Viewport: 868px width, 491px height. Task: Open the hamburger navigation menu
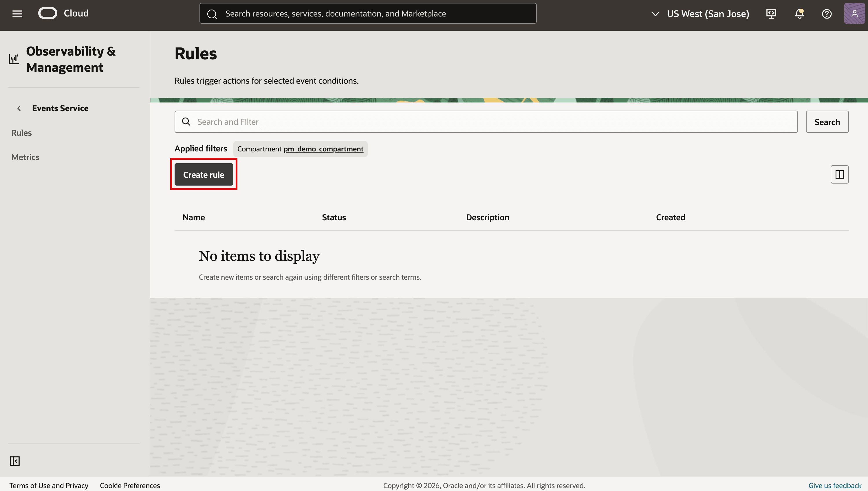[x=17, y=14]
